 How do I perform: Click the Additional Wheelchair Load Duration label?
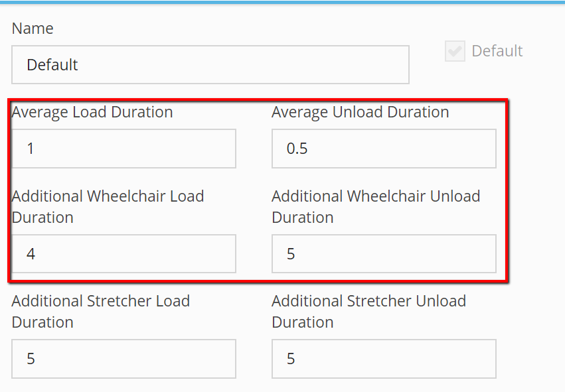108,207
